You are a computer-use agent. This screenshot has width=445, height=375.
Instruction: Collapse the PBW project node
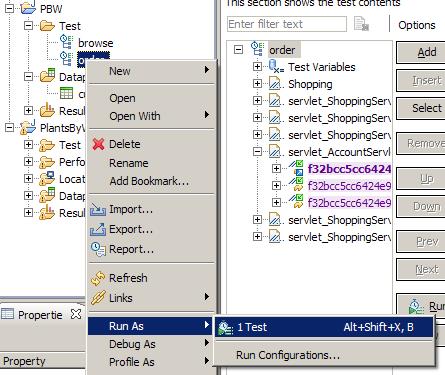click(x=10, y=9)
